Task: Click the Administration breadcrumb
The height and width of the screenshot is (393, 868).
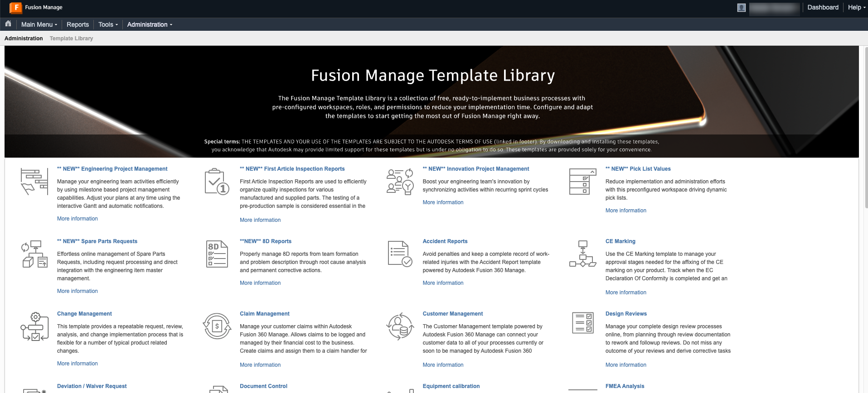Action: 24,38
